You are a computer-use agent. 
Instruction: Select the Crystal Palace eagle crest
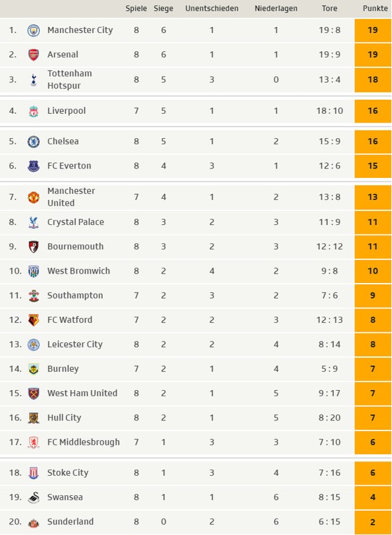click(34, 222)
